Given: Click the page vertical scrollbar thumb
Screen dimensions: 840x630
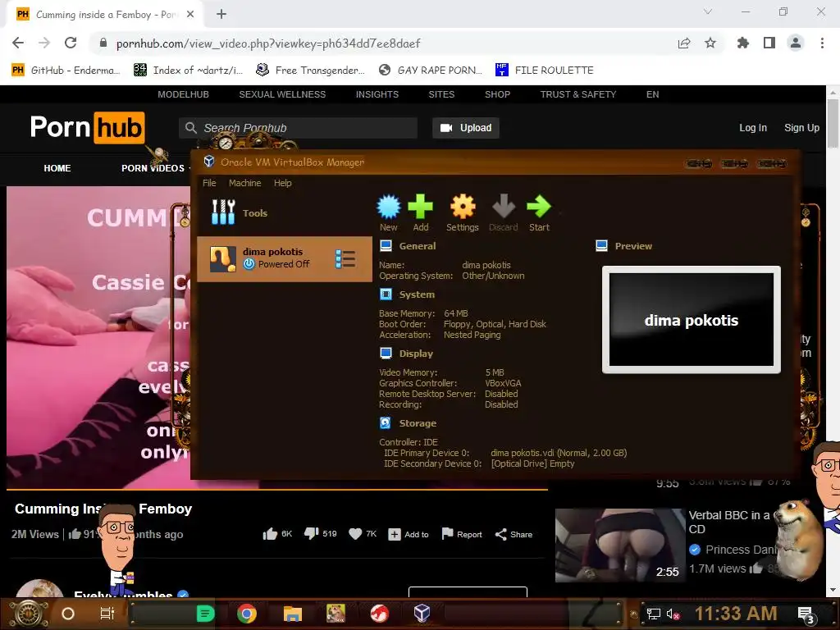Looking at the screenshot, I should tap(833, 123).
